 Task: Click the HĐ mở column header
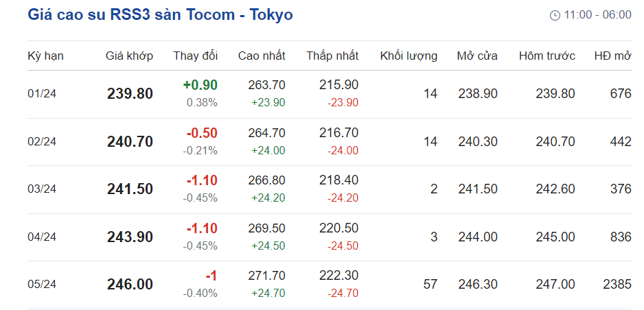point(612,56)
